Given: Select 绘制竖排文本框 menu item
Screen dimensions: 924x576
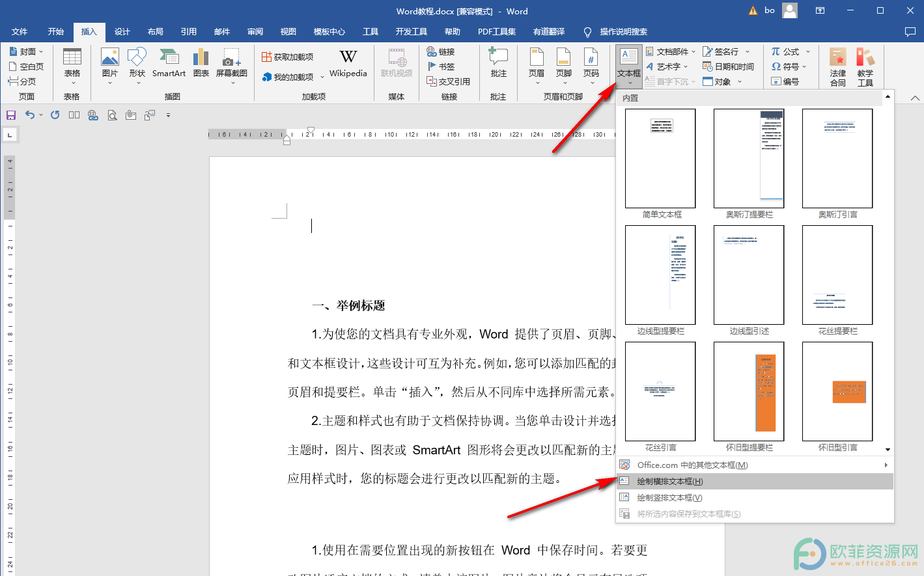Looking at the screenshot, I should click(755, 497).
